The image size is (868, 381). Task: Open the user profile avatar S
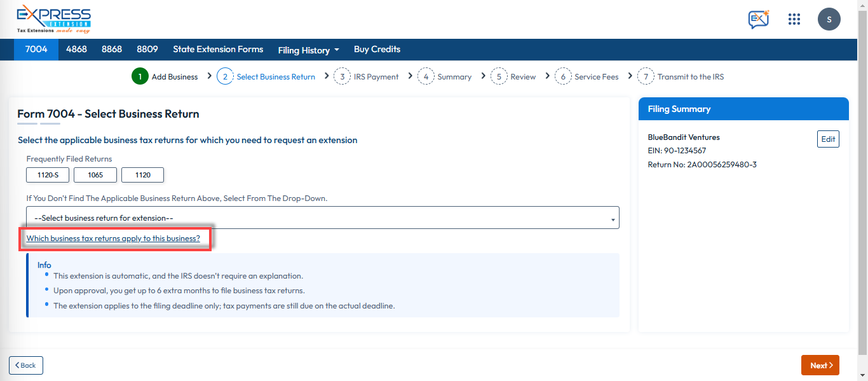pyautogui.click(x=829, y=19)
